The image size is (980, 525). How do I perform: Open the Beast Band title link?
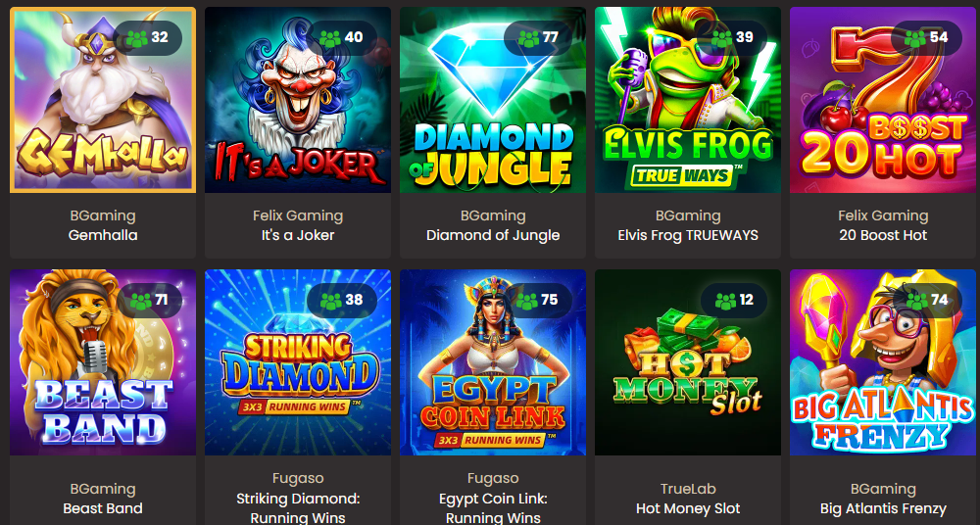[103, 508]
